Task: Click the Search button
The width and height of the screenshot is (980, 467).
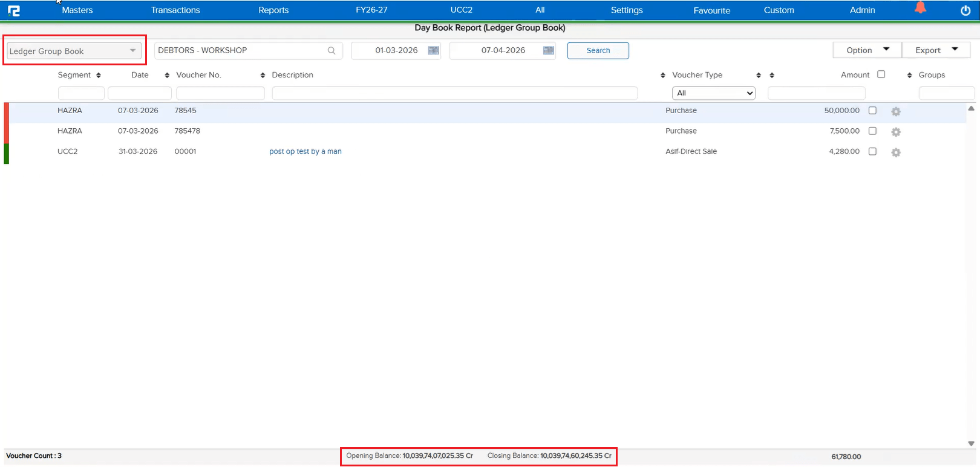Action: click(x=598, y=51)
